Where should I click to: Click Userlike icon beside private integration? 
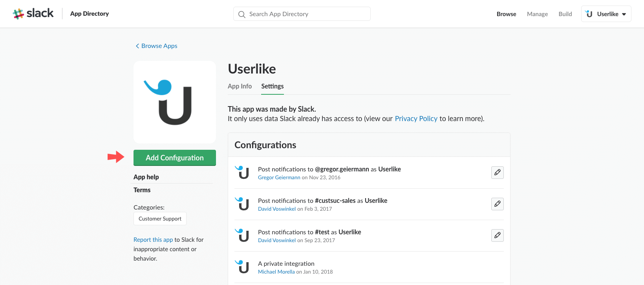242,267
